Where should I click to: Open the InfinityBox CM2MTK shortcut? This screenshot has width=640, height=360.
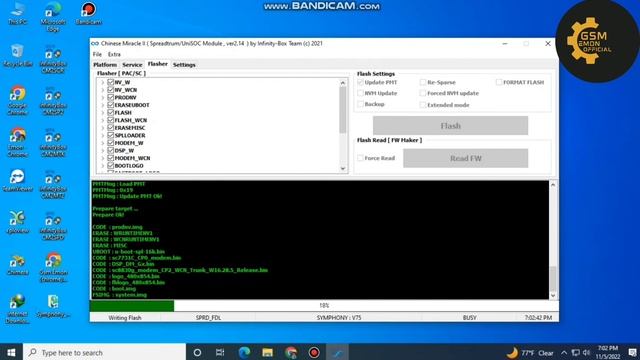53,144
